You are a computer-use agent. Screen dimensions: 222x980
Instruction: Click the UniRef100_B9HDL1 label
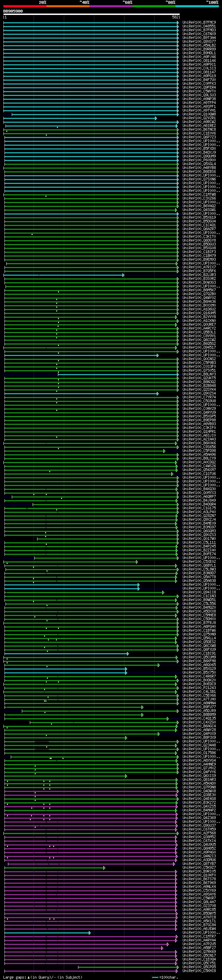pos(199,53)
